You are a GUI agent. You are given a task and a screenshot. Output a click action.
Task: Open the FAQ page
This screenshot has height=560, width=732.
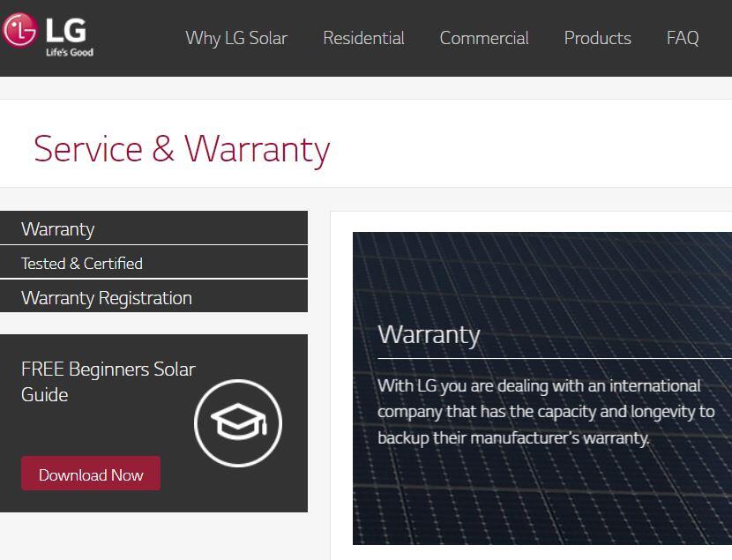683,38
